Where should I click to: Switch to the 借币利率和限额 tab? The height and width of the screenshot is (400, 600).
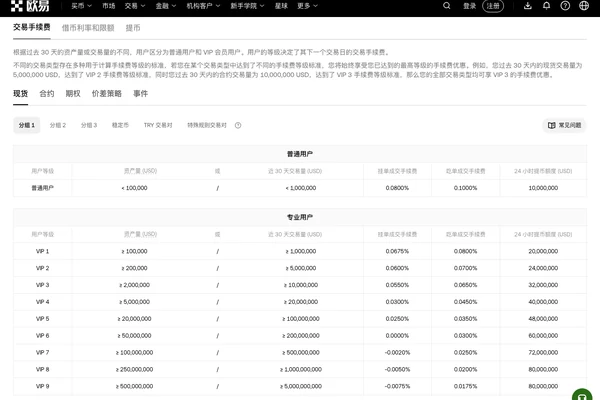click(88, 28)
